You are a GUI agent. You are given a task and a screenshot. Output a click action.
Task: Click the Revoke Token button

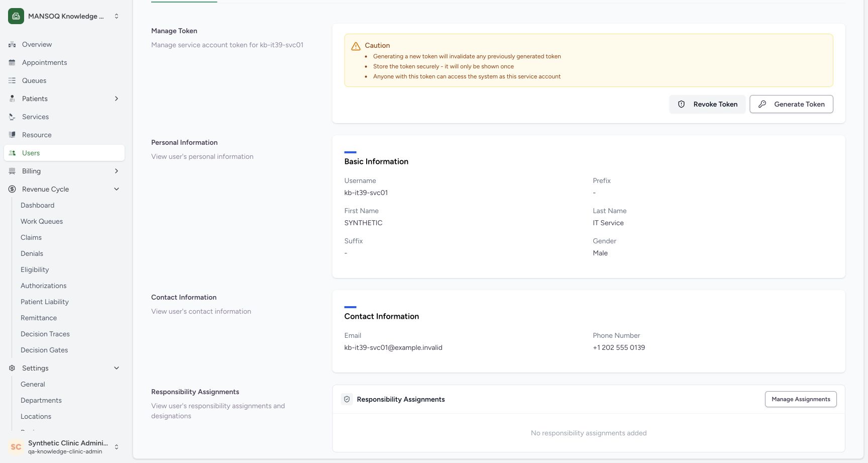707,104
